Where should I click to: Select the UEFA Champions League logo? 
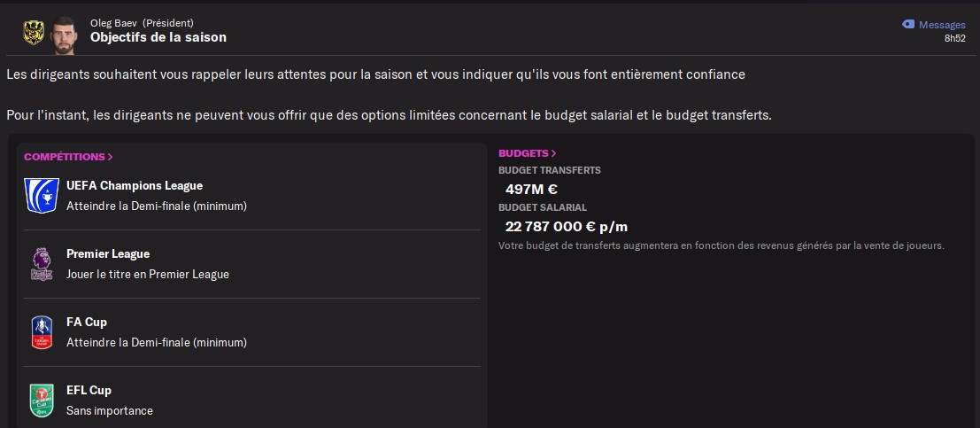click(x=42, y=195)
